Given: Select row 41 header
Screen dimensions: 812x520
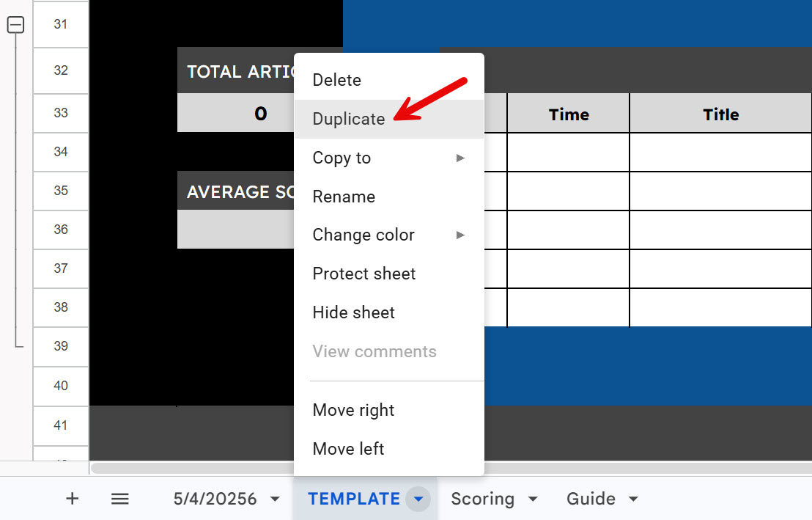Looking at the screenshot, I should (61, 425).
